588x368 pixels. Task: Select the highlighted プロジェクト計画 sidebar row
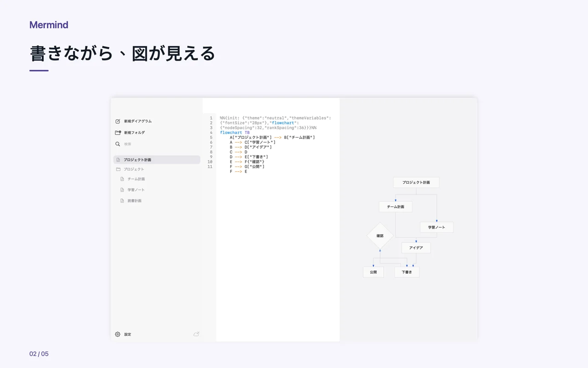click(x=157, y=160)
